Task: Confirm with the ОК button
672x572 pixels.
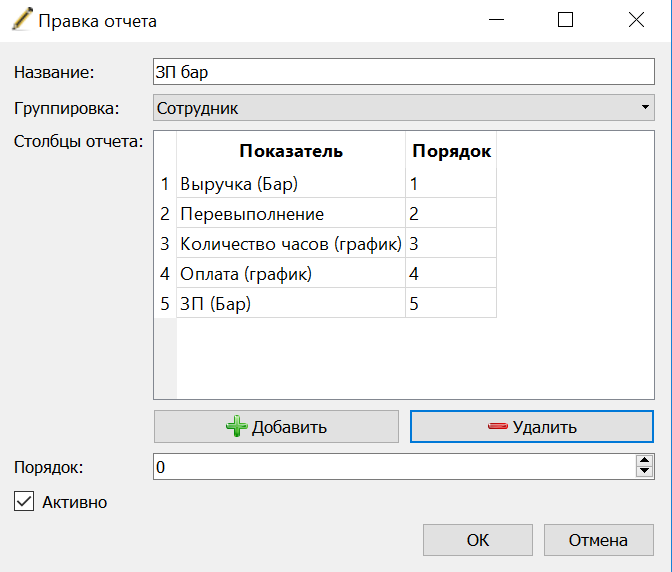Action: (478, 540)
